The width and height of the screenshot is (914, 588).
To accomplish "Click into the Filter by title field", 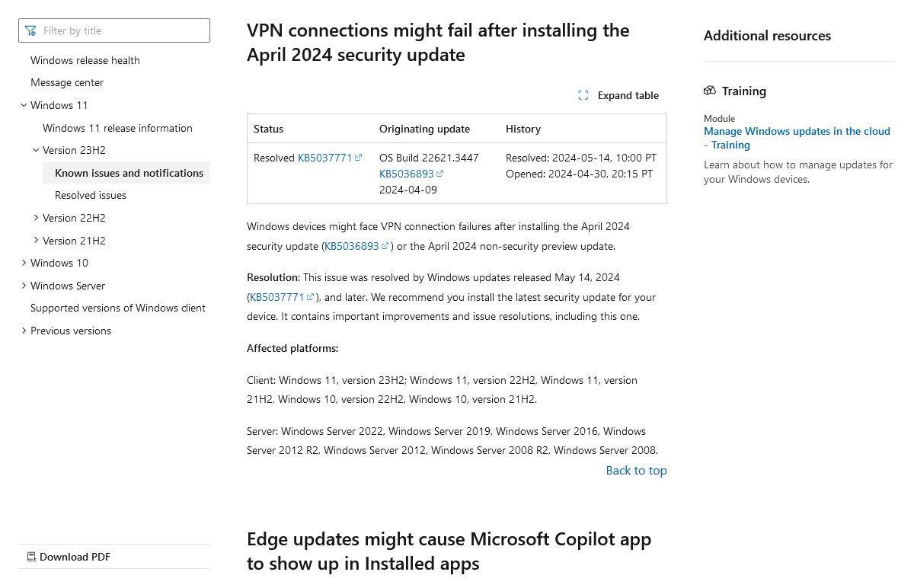I will [114, 30].
